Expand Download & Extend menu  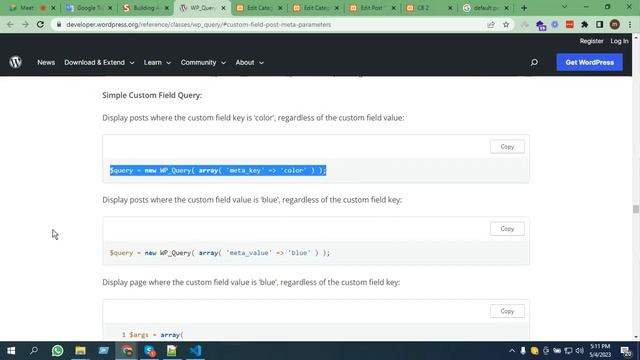pos(99,62)
